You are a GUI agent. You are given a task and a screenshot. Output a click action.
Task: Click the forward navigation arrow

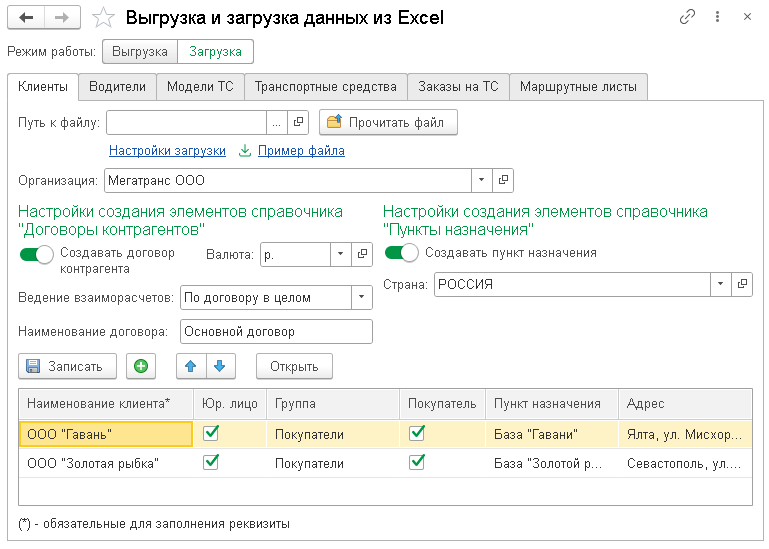pyautogui.click(x=62, y=18)
